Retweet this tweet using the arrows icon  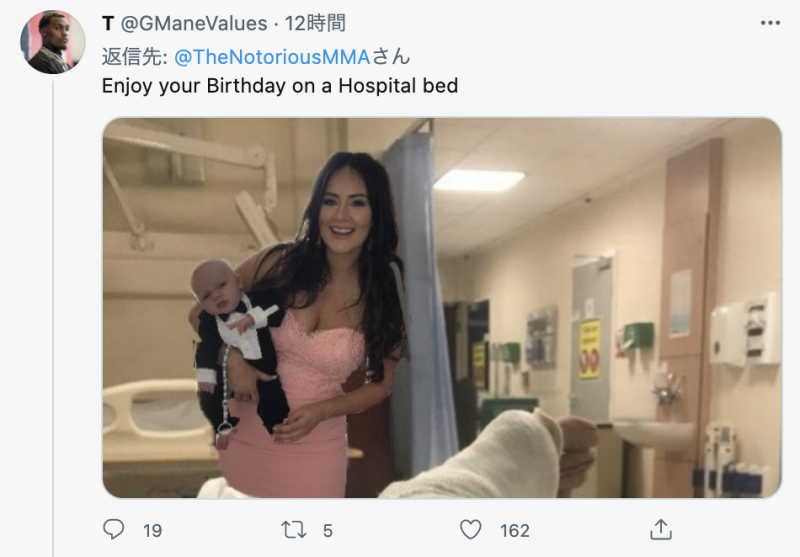[292, 530]
